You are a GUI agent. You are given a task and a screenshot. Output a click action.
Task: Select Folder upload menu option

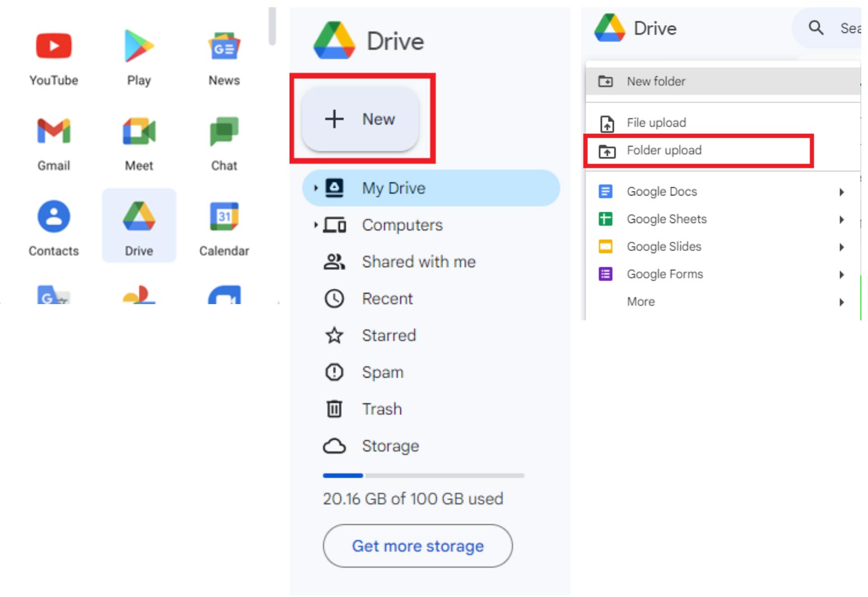[664, 151]
